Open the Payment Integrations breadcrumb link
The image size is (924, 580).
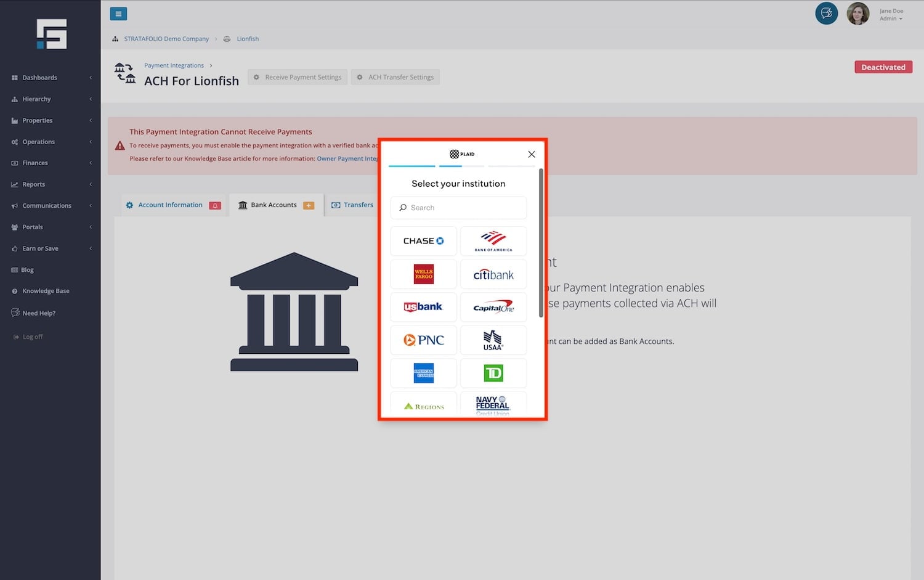pos(174,65)
